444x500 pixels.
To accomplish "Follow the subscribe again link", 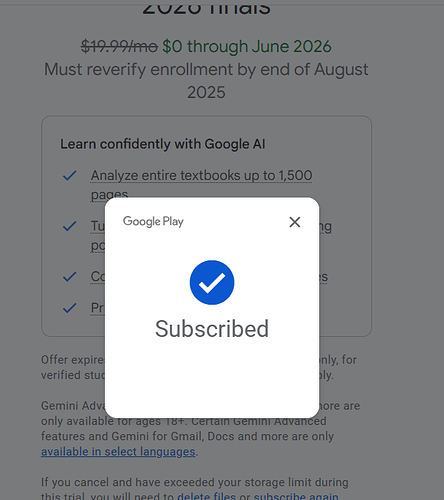I will pos(296,496).
